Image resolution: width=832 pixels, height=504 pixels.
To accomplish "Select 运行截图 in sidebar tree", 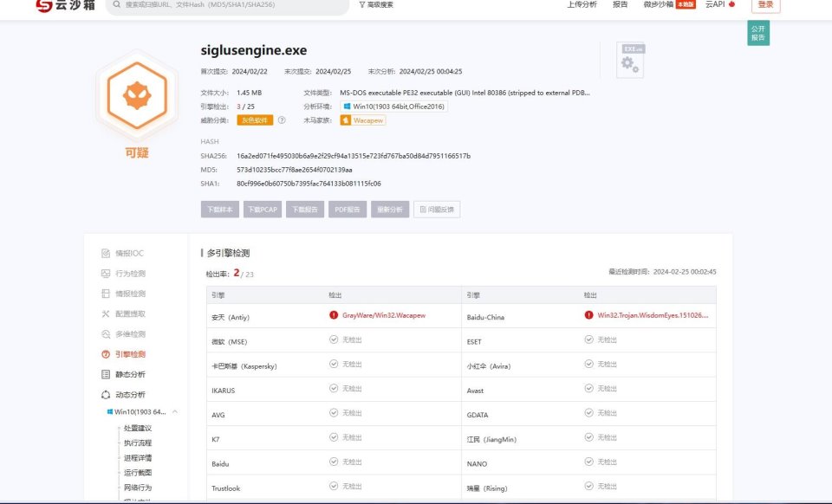I will (x=138, y=472).
